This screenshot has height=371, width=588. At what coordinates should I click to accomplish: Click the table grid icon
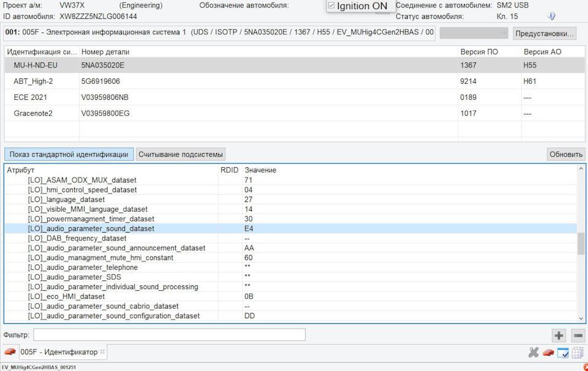pos(578,353)
